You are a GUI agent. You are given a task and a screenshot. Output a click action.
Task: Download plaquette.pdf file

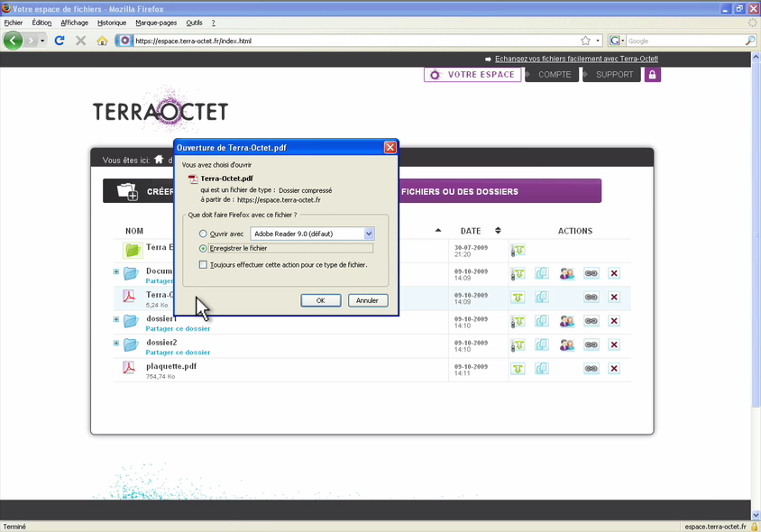coord(518,369)
